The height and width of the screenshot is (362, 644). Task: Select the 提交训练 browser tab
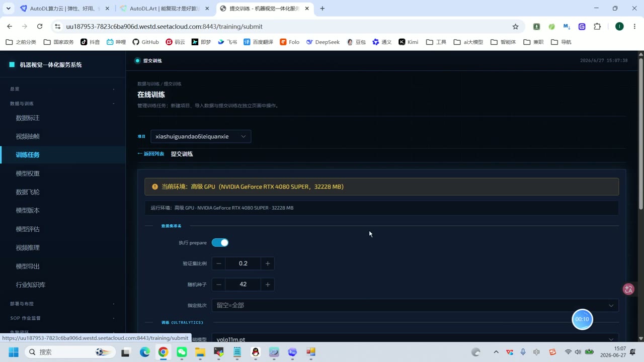pyautogui.click(x=265, y=8)
